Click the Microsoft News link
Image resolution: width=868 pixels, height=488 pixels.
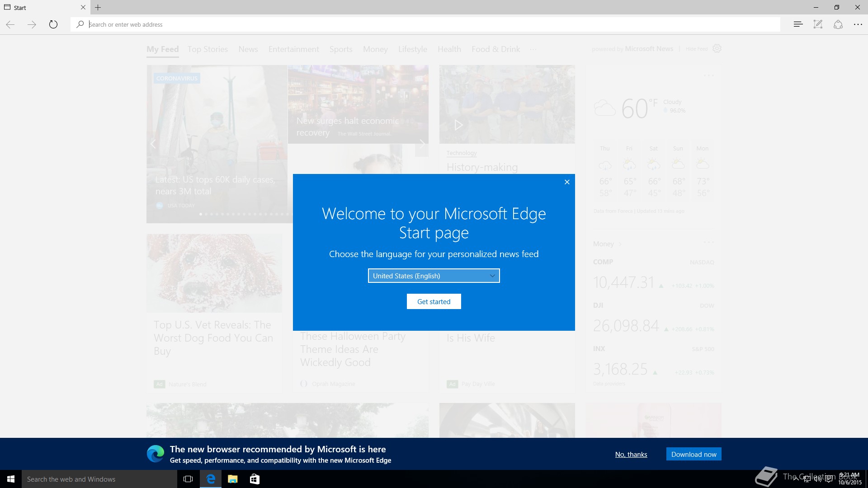649,49
